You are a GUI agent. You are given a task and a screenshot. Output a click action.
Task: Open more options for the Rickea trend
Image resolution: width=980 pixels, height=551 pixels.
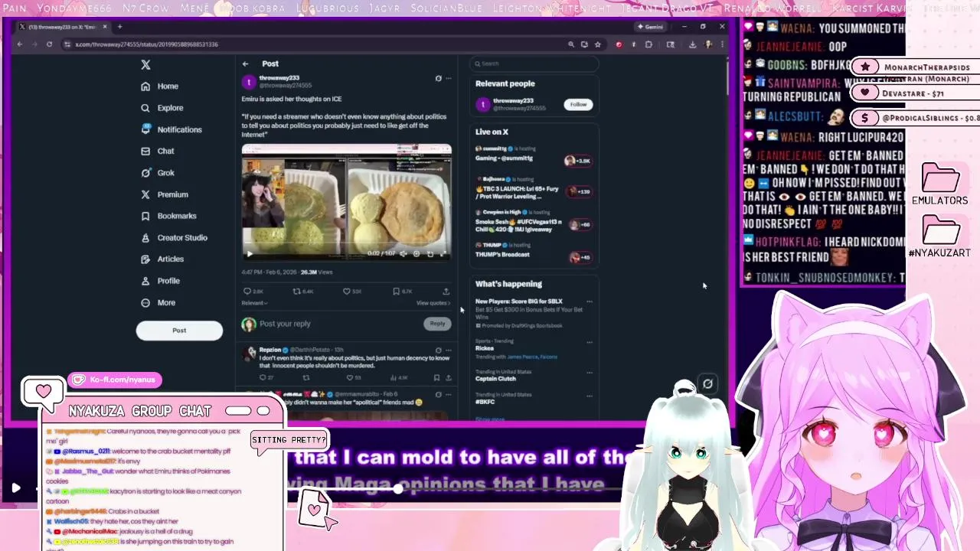coord(589,341)
